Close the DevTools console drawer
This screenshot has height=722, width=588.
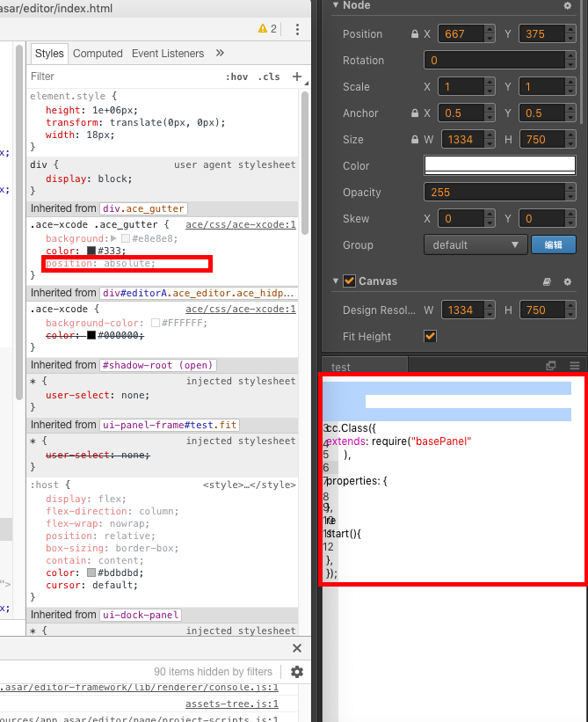coord(297,648)
